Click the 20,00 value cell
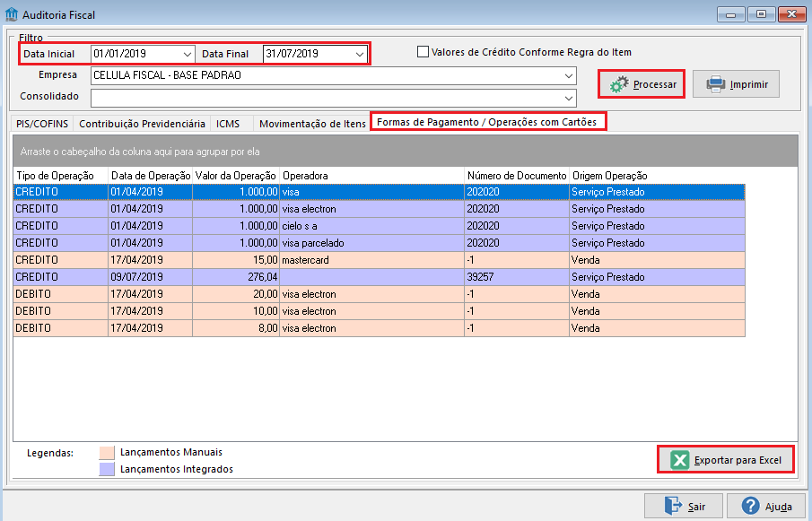Screen dimensions: 812x521 tap(236, 294)
